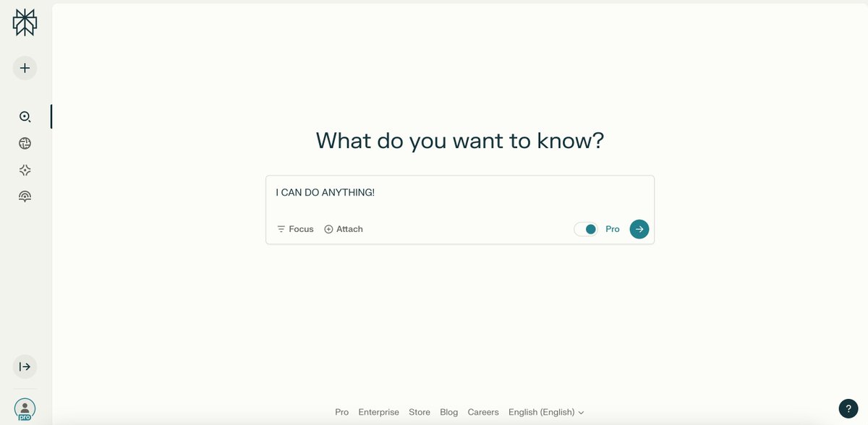Image resolution: width=868 pixels, height=425 pixels.
Task: Open the Library signal icon
Action: tap(25, 196)
